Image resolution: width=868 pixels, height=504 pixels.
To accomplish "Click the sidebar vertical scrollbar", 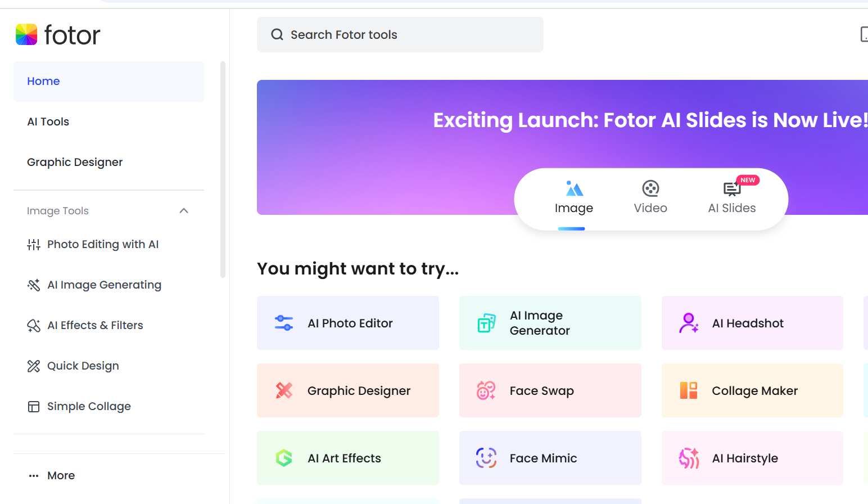I will tap(223, 169).
